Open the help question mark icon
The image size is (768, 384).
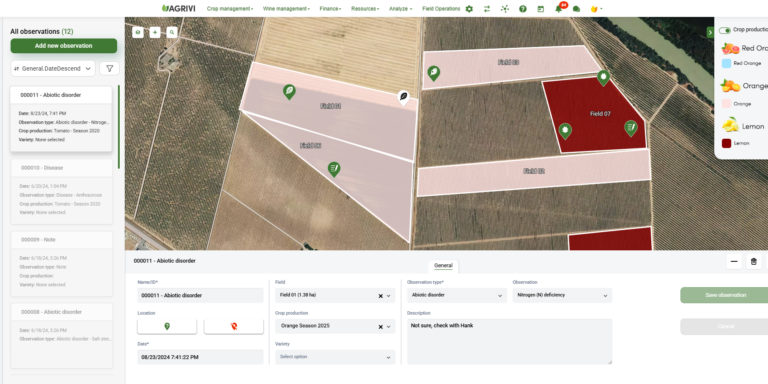pos(523,9)
